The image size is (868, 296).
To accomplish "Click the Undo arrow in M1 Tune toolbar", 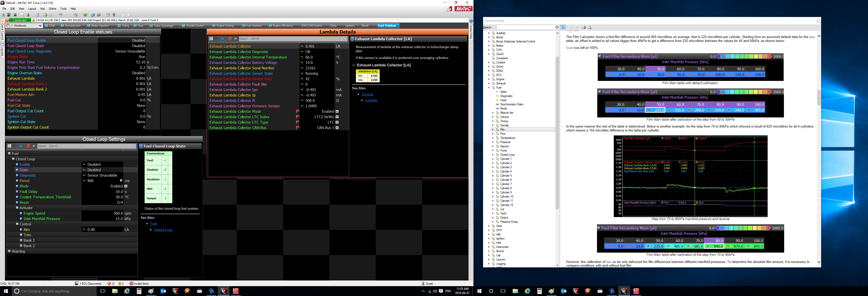I will 61,15.
